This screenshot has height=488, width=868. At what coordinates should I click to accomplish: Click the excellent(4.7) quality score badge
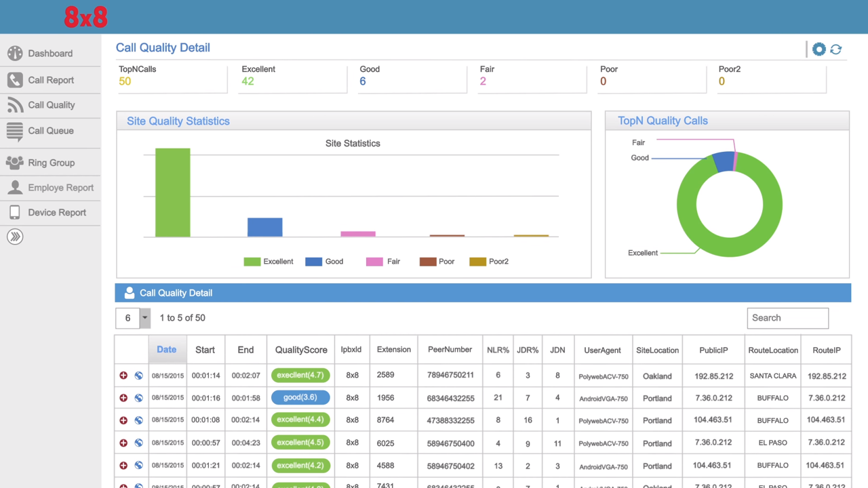[300, 375]
